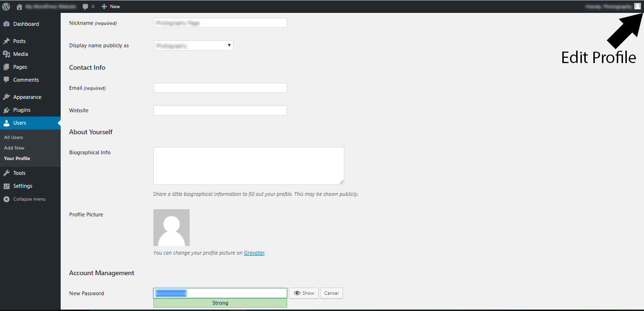Follow the Gravatar link
This screenshot has width=644, height=311.
[254, 253]
